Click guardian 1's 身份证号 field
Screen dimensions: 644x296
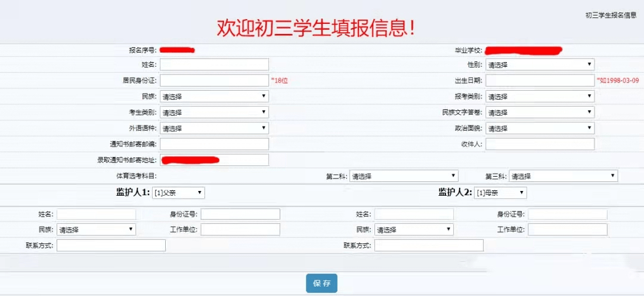click(240, 214)
